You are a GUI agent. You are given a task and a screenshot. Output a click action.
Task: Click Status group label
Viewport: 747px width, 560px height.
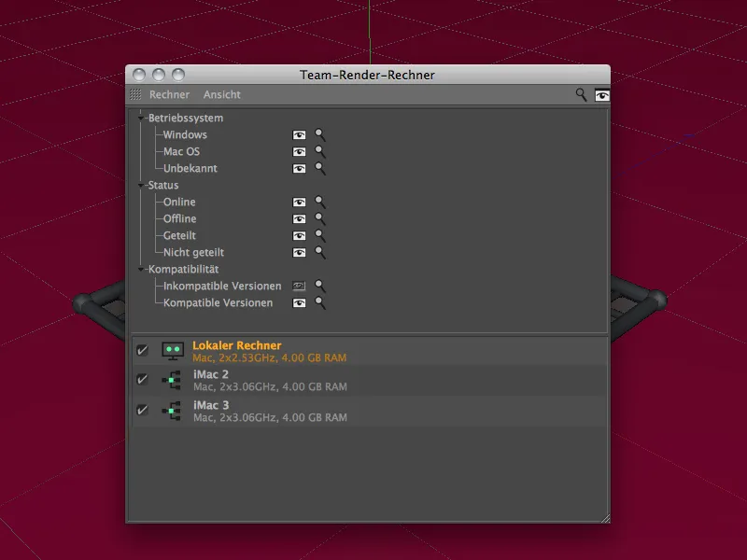point(162,185)
